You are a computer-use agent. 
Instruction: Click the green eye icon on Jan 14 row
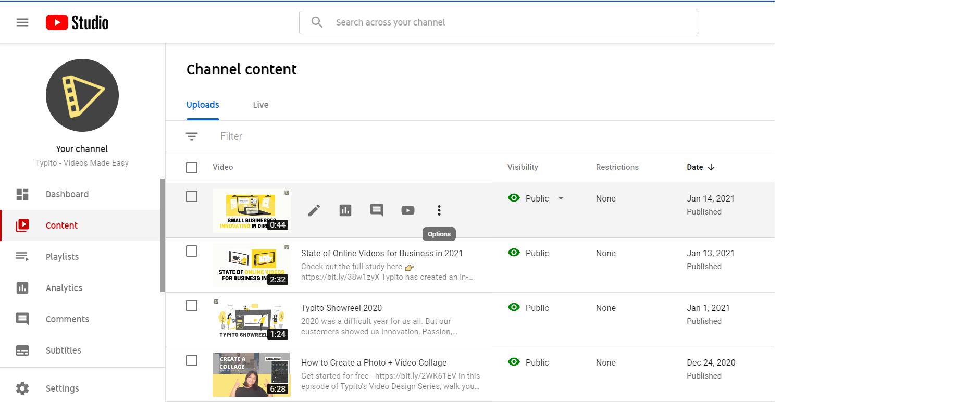(514, 198)
